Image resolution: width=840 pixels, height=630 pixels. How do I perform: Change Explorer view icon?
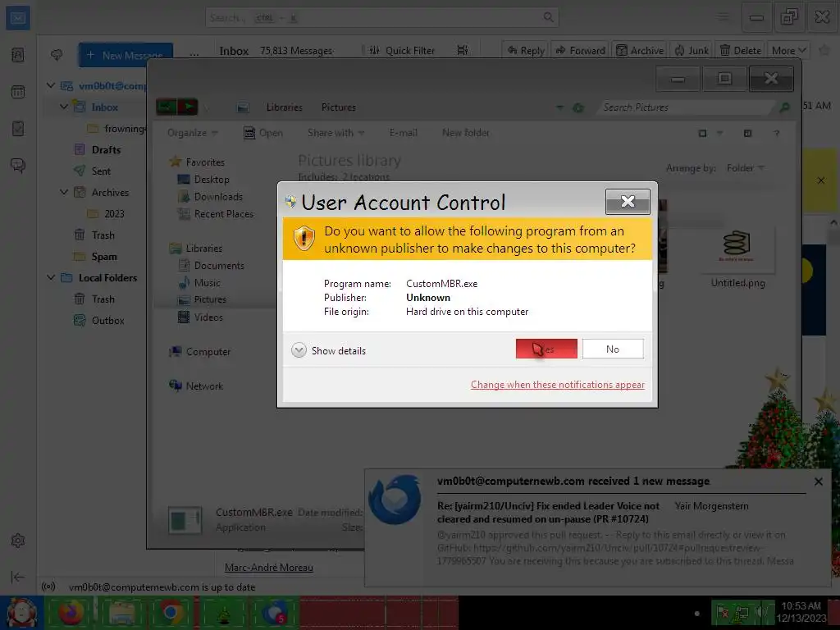coord(702,133)
